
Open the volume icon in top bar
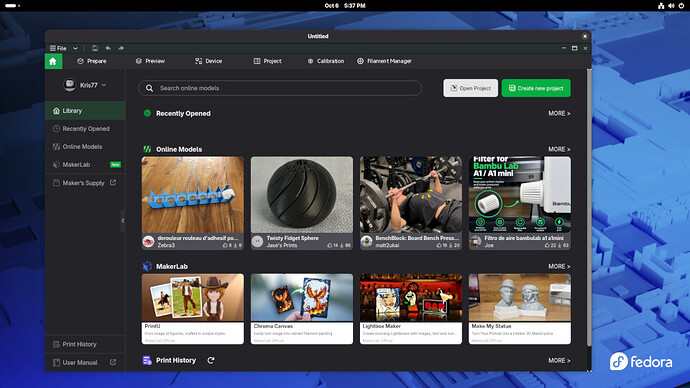click(671, 6)
